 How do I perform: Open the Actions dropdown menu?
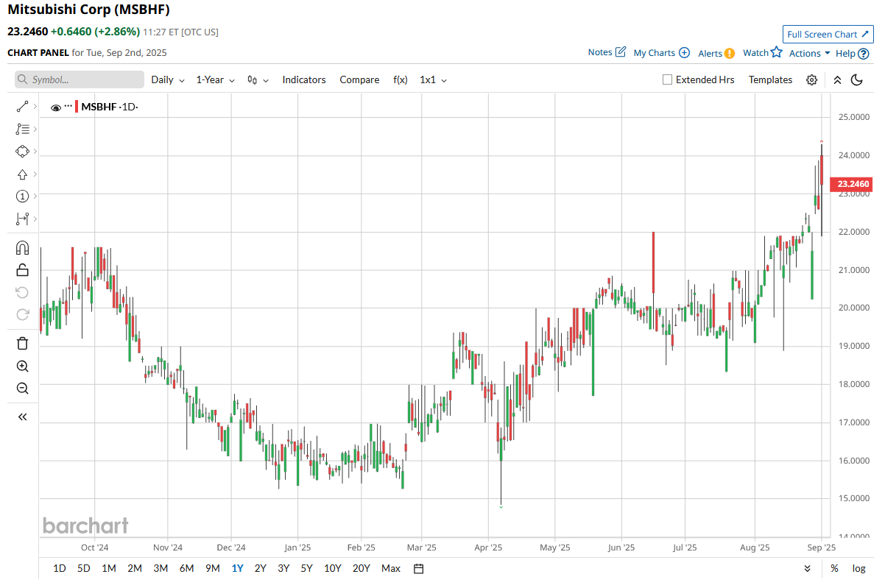pyautogui.click(x=810, y=53)
